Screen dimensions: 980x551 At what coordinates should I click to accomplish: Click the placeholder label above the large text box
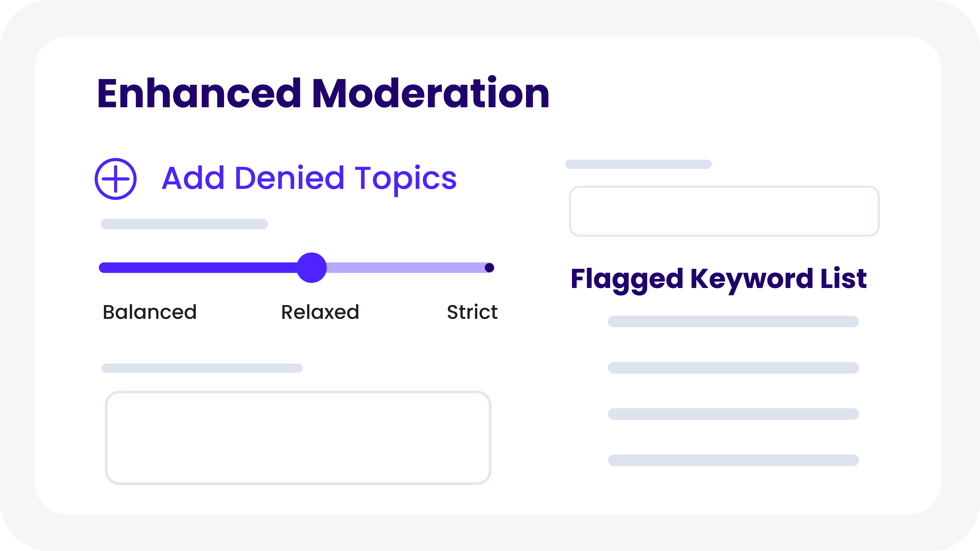[202, 368]
